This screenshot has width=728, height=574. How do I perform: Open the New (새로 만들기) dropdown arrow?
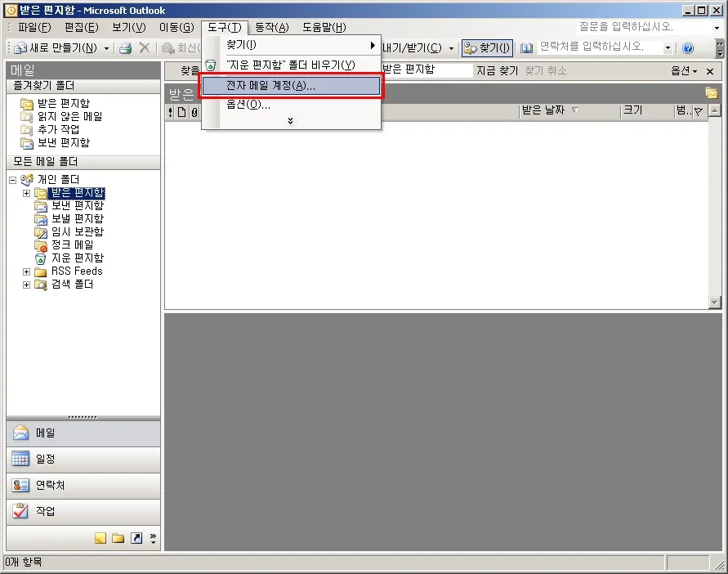click(106, 48)
